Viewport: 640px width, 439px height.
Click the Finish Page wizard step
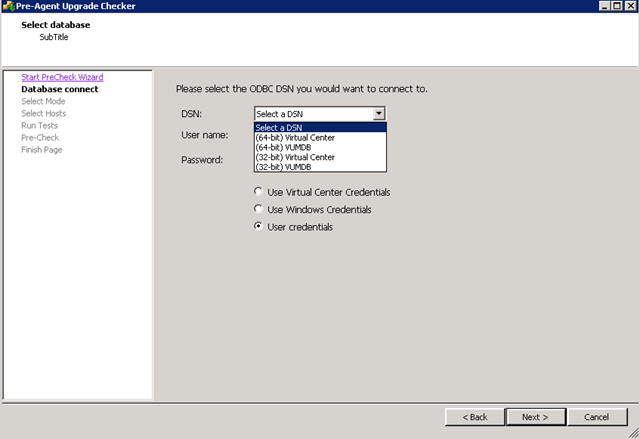point(42,150)
